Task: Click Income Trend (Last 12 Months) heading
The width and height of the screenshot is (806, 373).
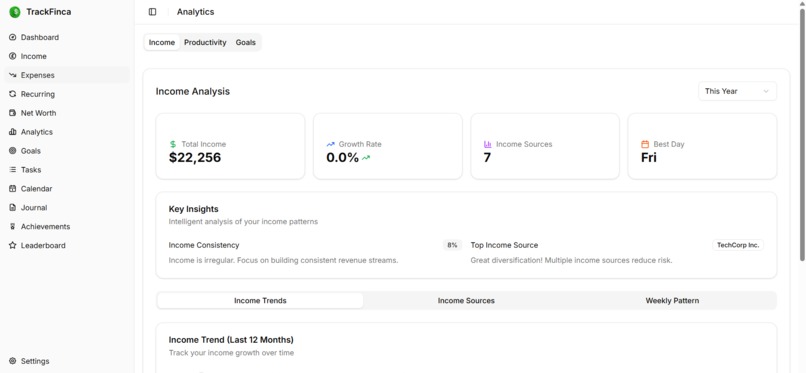Action: 231,340
